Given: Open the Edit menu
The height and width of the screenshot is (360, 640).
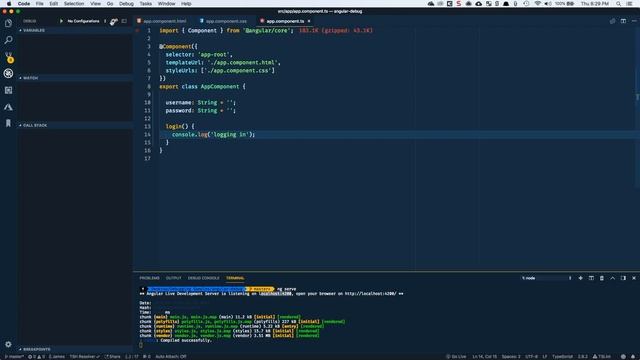Looking at the screenshot, I should click(53, 4).
